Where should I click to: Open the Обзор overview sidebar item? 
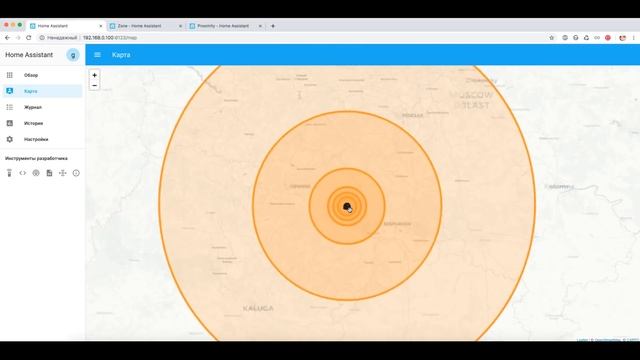point(42,75)
